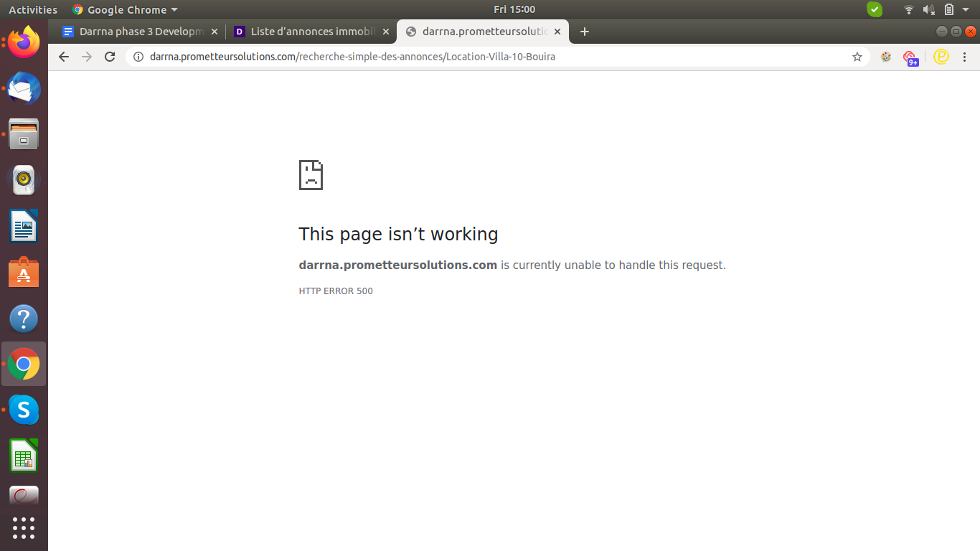Open the cookie extension icon
980x551 pixels.
[886, 57]
